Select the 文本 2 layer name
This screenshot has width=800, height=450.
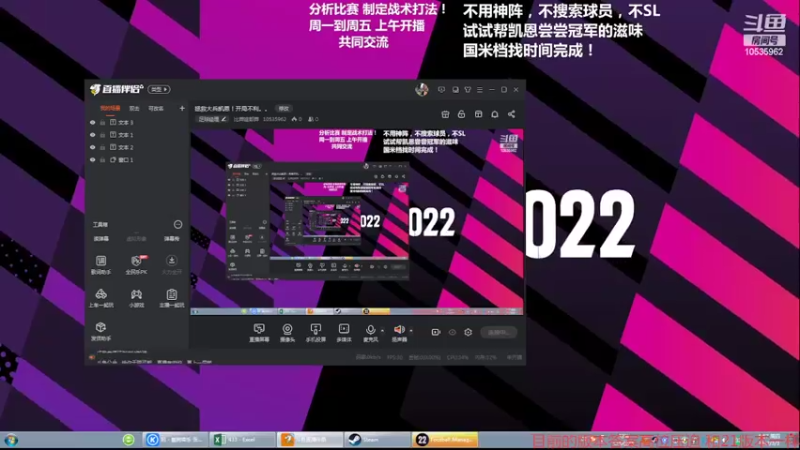click(126, 147)
